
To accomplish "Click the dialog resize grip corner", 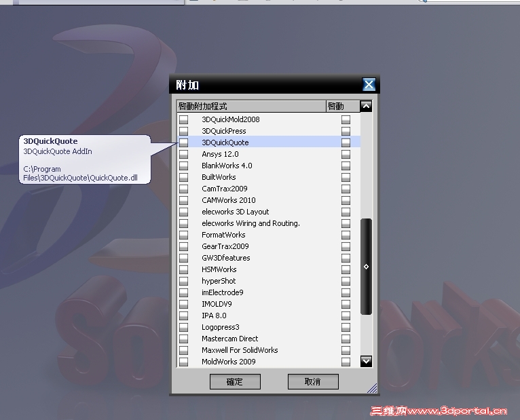I will click(x=373, y=388).
